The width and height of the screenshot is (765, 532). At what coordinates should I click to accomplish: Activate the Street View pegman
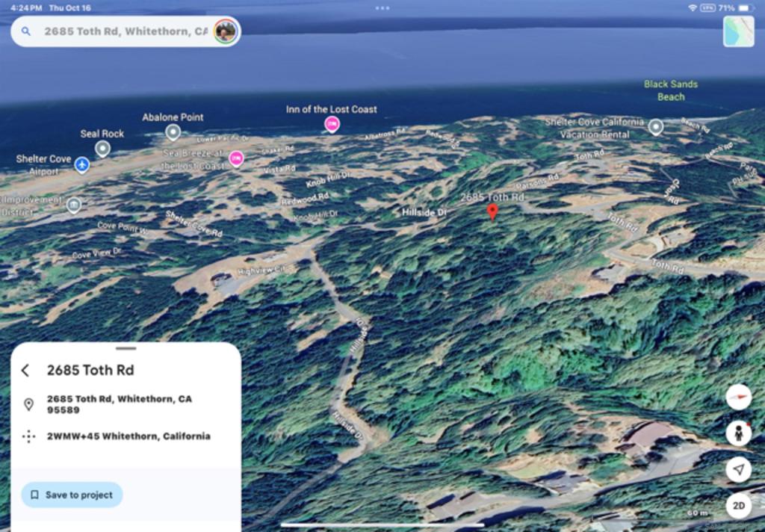738,433
